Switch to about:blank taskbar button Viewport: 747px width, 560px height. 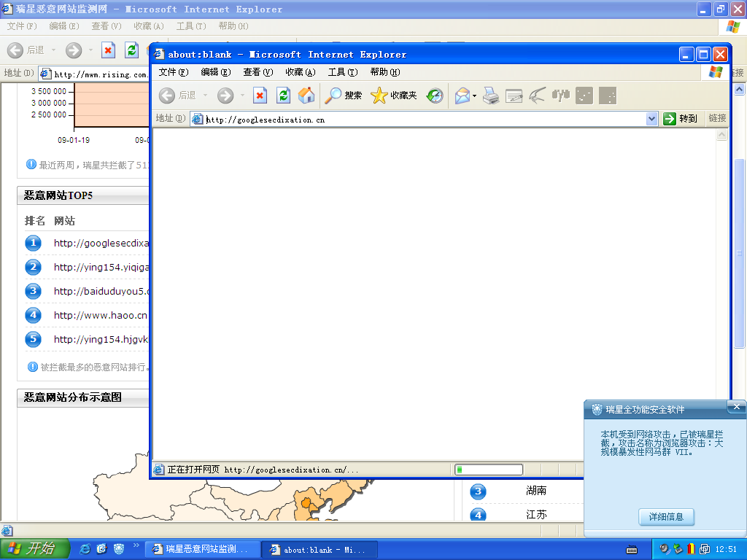tap(320, 550)
